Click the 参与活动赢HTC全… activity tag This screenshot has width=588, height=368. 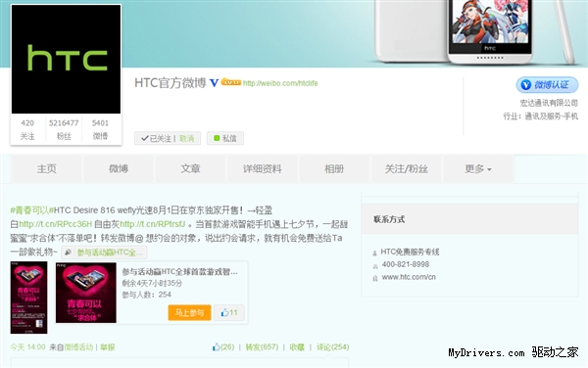pyautogui.click(x=104, y=253)
